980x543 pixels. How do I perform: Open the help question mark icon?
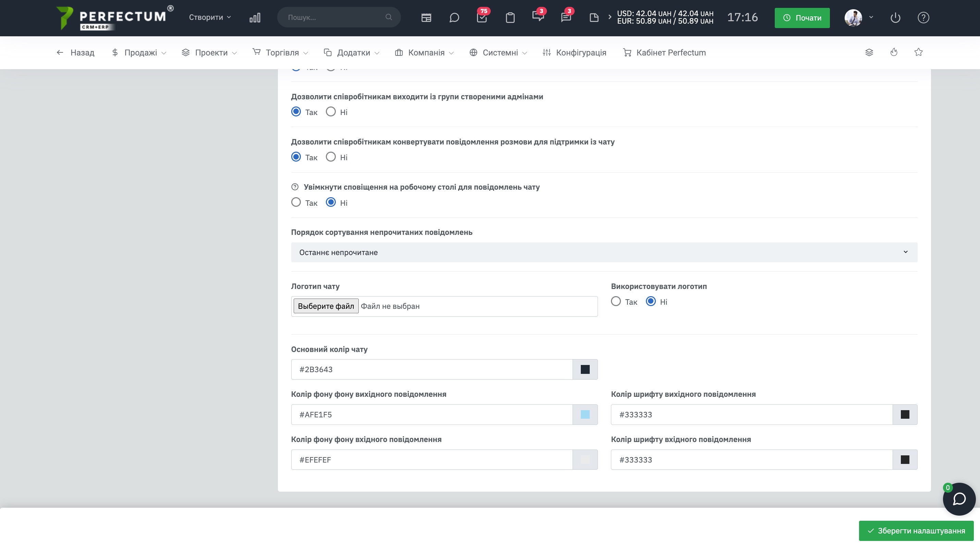coord(923,17)
